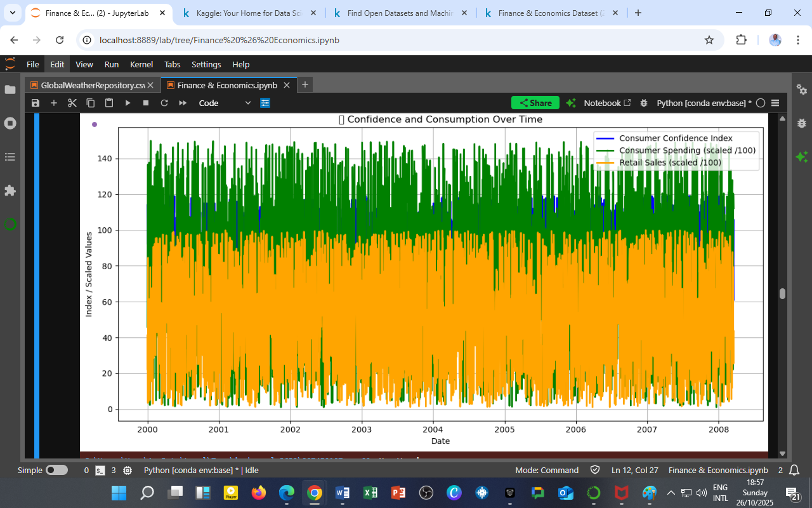Open the Extension Manager puzzle icon
This screenshot has height=508, width=812.
click(x=10, y=190)
